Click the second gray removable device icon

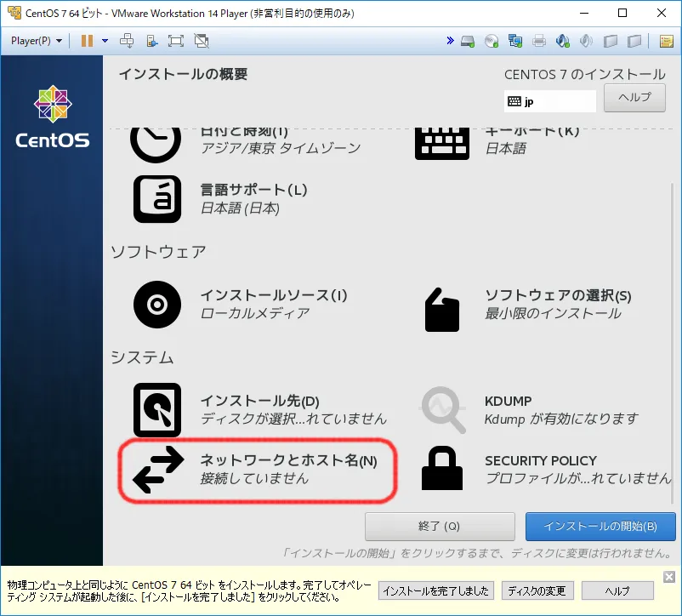(x=634, y=42)
